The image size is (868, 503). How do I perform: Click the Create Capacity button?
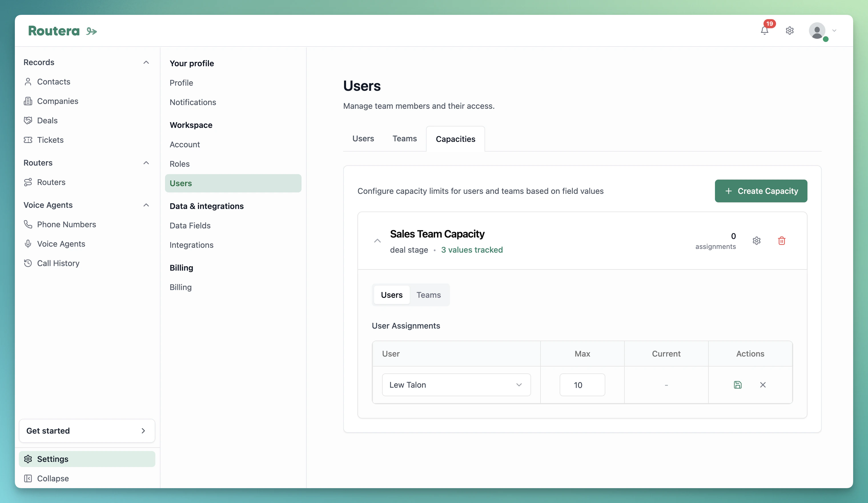point(761,191)
